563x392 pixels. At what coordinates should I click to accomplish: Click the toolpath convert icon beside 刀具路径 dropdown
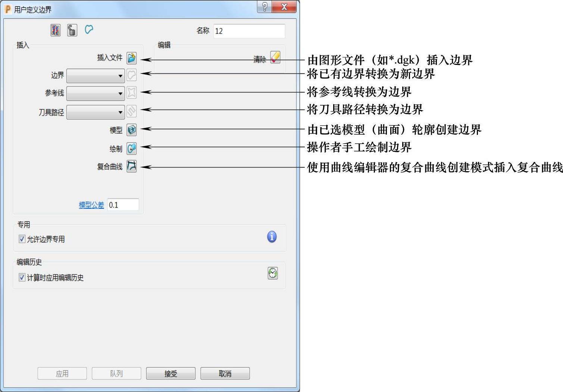132,111
